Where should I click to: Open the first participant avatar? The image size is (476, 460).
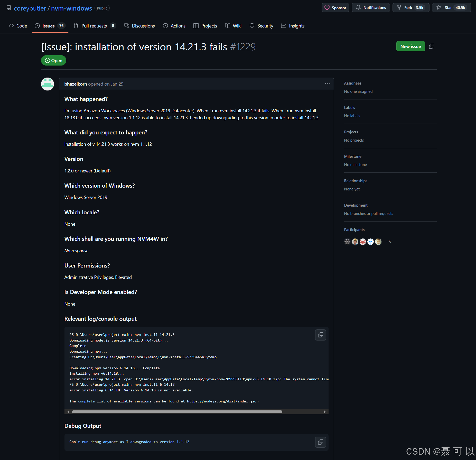coord(347,242)
